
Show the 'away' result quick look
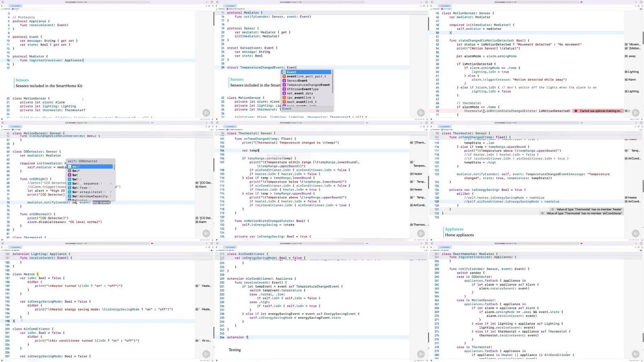[630, 56]
